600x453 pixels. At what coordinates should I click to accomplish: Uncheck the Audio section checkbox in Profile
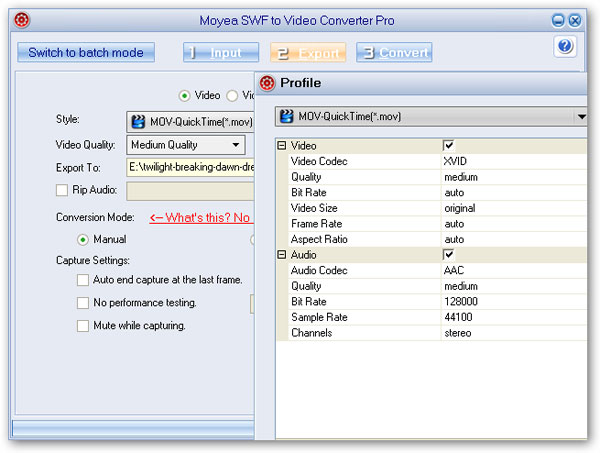(x=448, y=254)
